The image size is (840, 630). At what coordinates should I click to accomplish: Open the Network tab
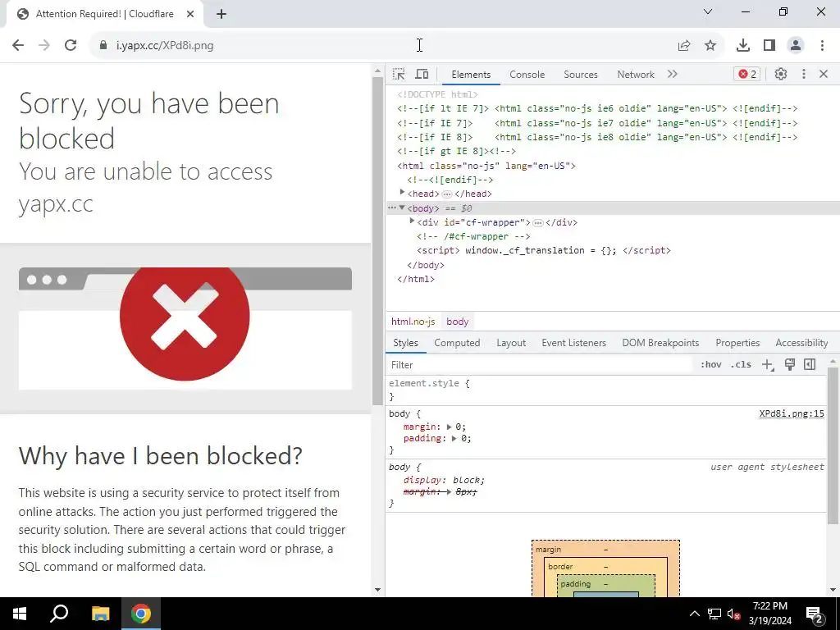click(636, 75)
